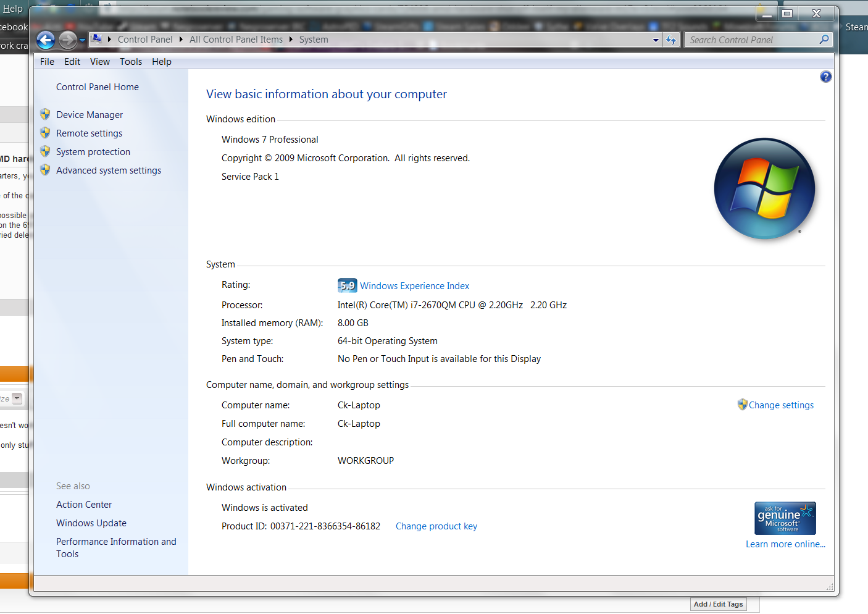Click the 5.9 rating badge icon

(348, 285)
